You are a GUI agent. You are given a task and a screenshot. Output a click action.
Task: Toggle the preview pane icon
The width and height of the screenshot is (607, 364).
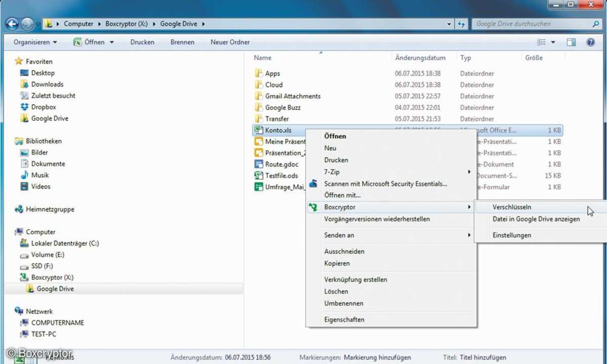(571, 42)
